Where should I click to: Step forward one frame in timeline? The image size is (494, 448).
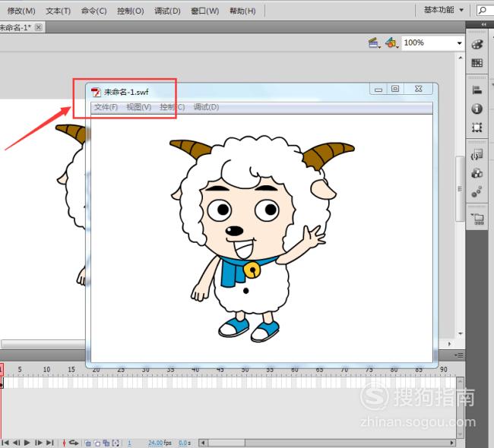click(39, 443)
